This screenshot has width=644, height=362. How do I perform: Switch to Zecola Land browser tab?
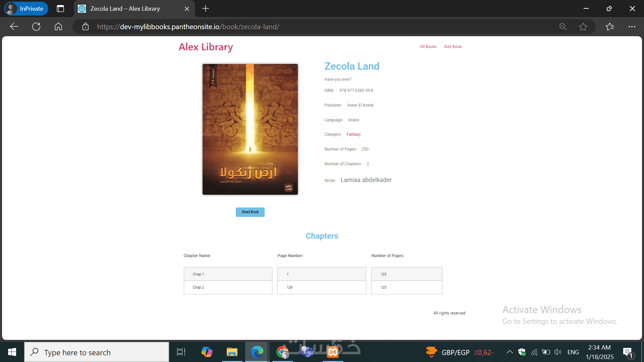(125, 9)
